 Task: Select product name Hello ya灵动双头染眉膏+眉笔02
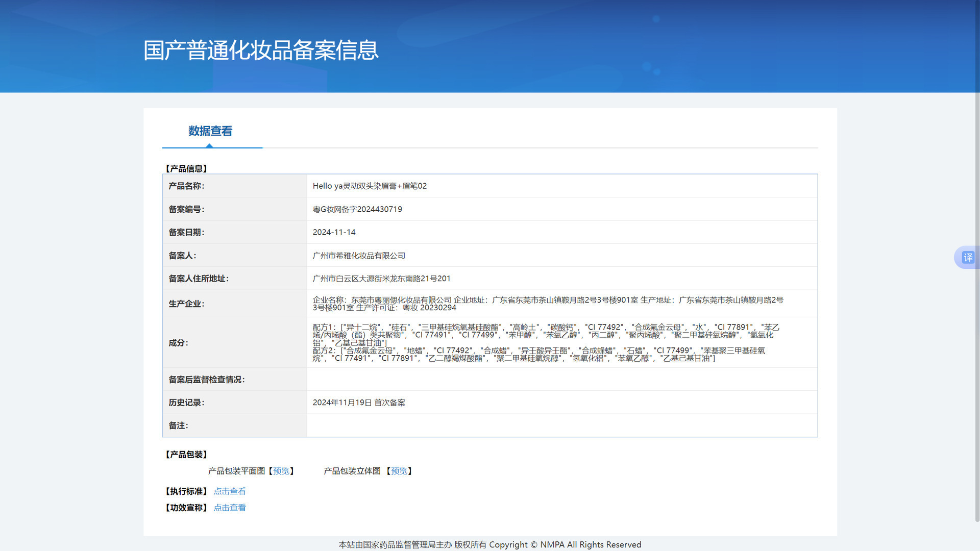370,186
